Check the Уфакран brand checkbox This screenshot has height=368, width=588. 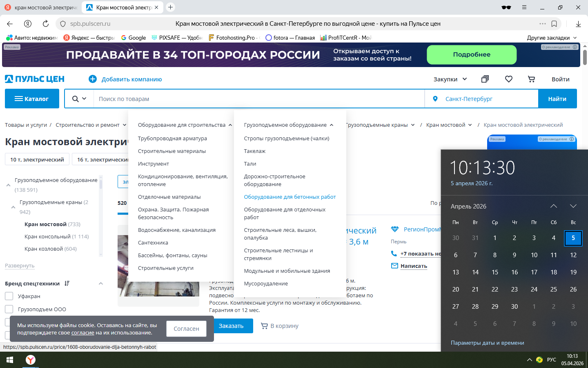click(9, 296)
